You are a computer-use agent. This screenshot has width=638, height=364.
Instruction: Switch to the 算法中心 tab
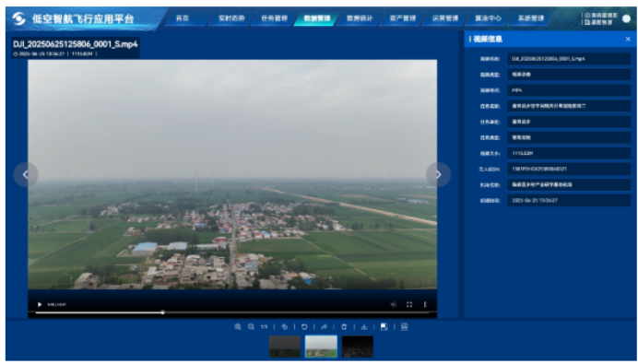488,18
